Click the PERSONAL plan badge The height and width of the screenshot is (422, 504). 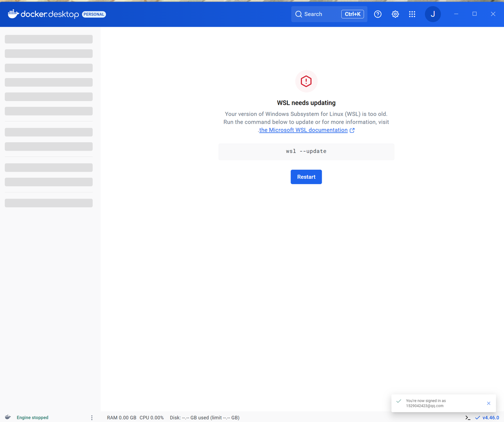[94, 14]
